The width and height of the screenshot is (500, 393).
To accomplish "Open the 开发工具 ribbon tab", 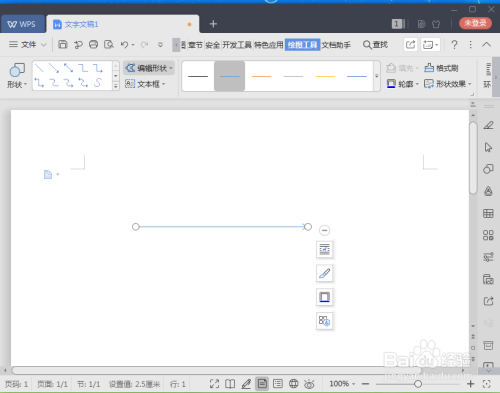I will [237, 45].
